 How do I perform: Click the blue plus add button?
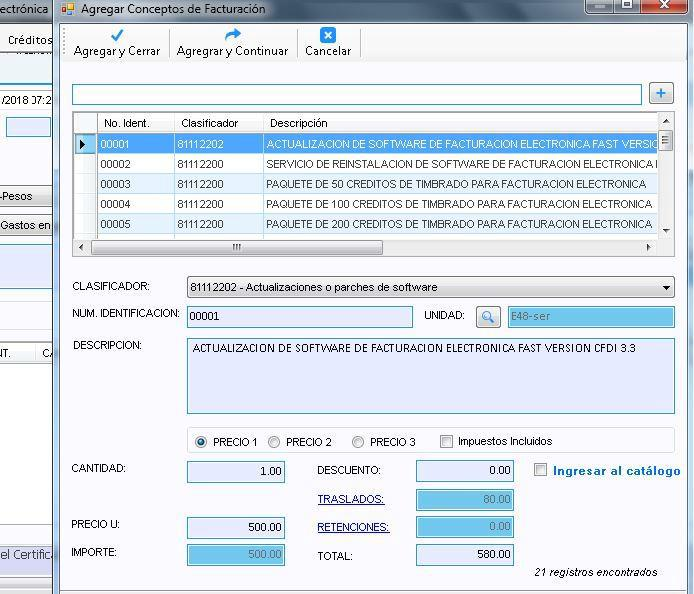(x=661, y=93)
